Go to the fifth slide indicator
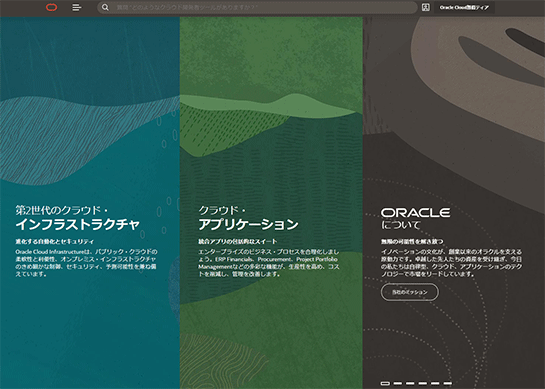The width and height of the screenshot is (545, 389). coord(435,383)
